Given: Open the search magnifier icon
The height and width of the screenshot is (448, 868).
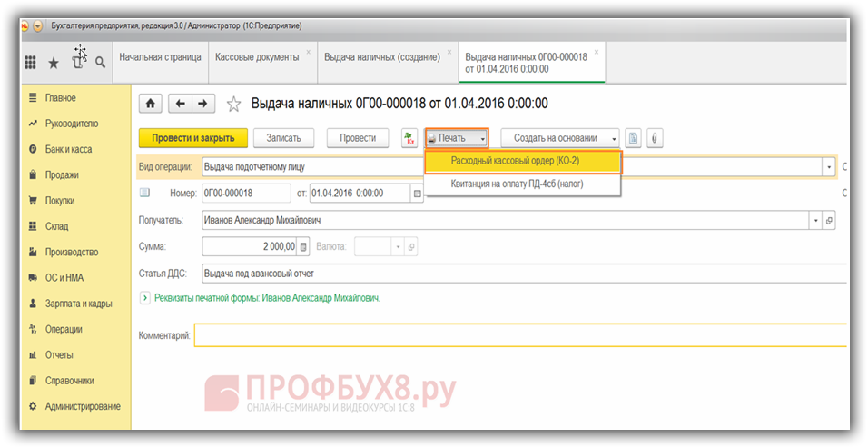Looking at the screenshot, I should click(100, 63).
